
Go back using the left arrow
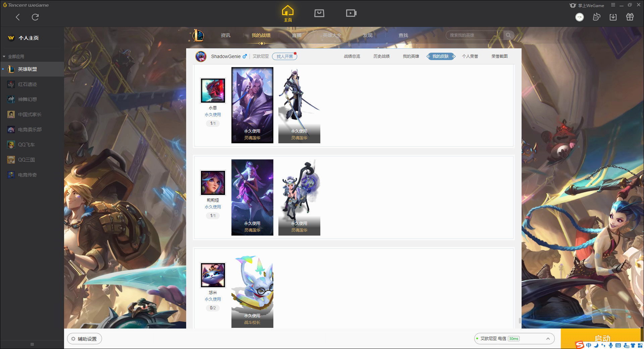(18, 17)
